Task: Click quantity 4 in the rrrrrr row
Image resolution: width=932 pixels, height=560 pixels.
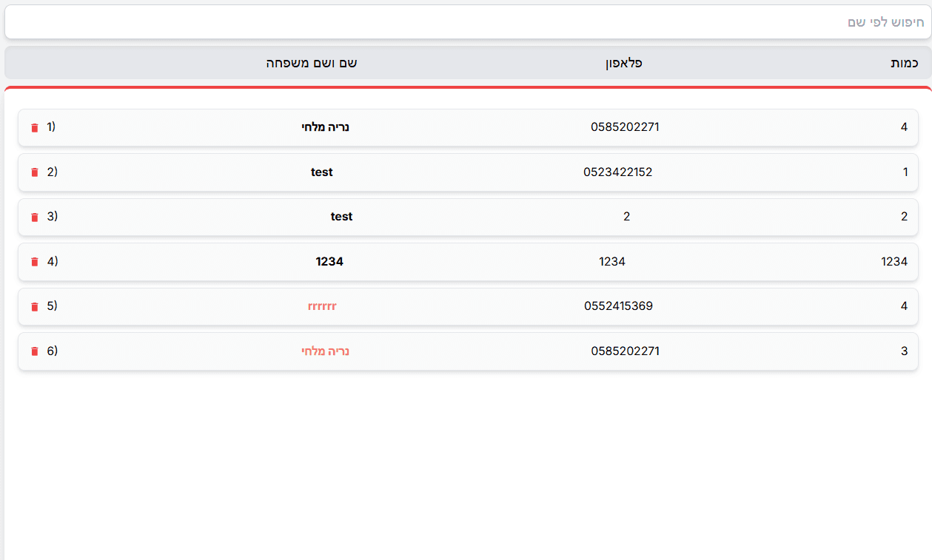Action: coord(904,306)
